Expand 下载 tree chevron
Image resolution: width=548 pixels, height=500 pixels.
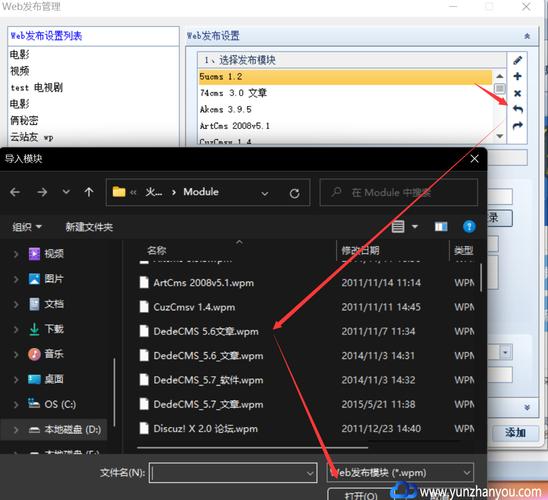[16, 329]
